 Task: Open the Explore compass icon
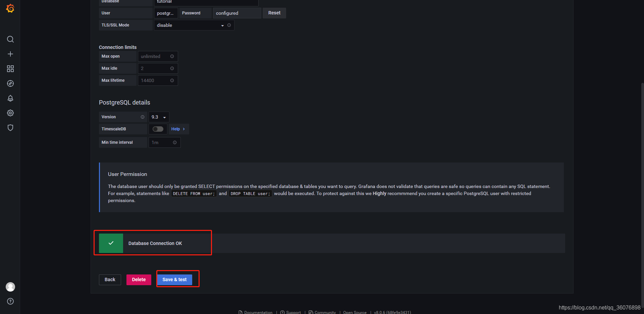click(x=10, y=83)
